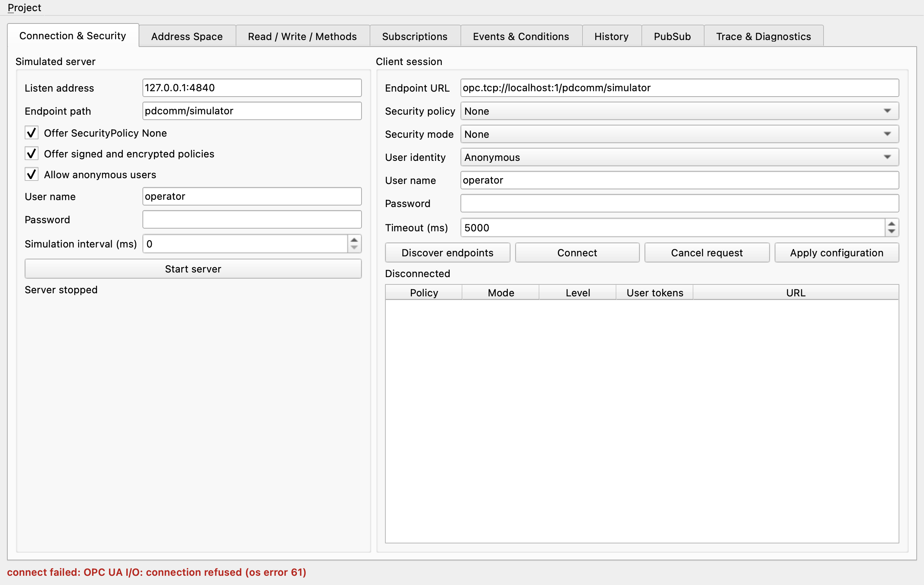Viewport: 924px width, 585px height.
Task: Switch to the Address Space tab
Action: 187,36
